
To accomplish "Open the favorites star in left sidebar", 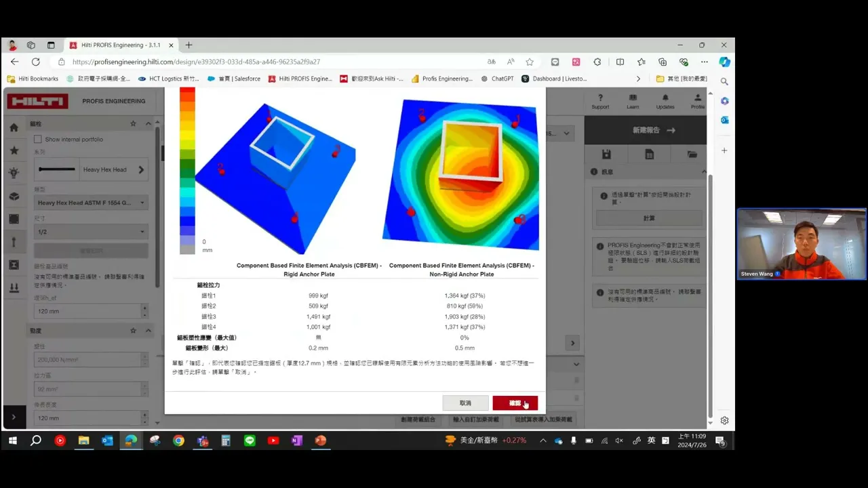I will pos(14,150).
